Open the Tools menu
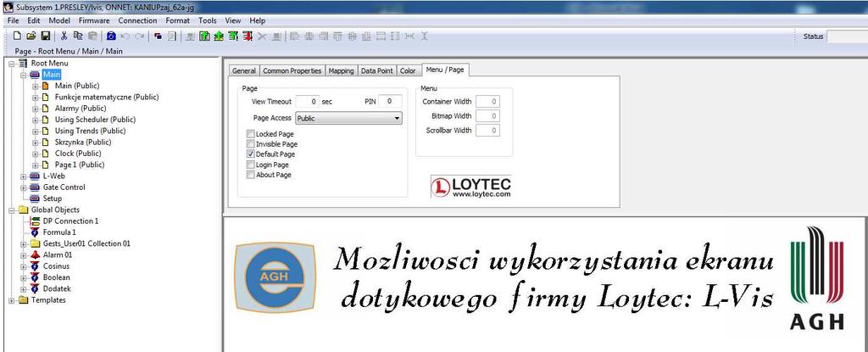868x352 pixels. point(208,20)
